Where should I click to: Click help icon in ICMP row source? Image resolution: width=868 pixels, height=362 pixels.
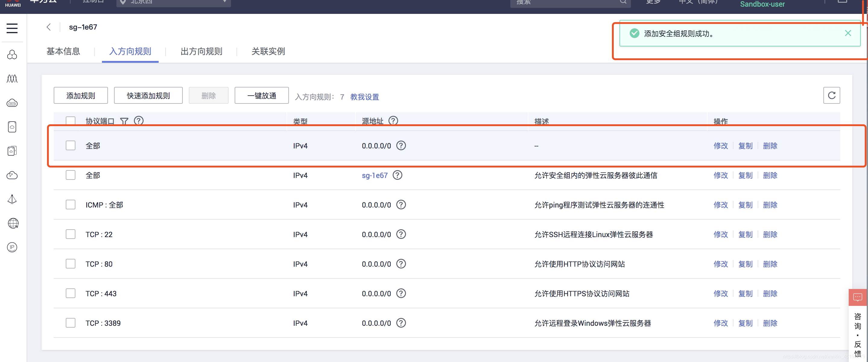click(401, 205)
